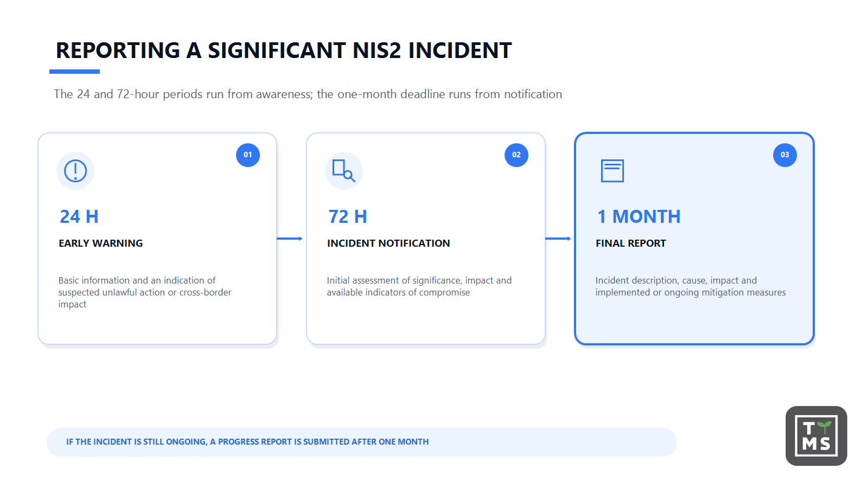Screen dimensions: 868x488
Task: Click the TMS logo icon
Action: tap(816, 436)
